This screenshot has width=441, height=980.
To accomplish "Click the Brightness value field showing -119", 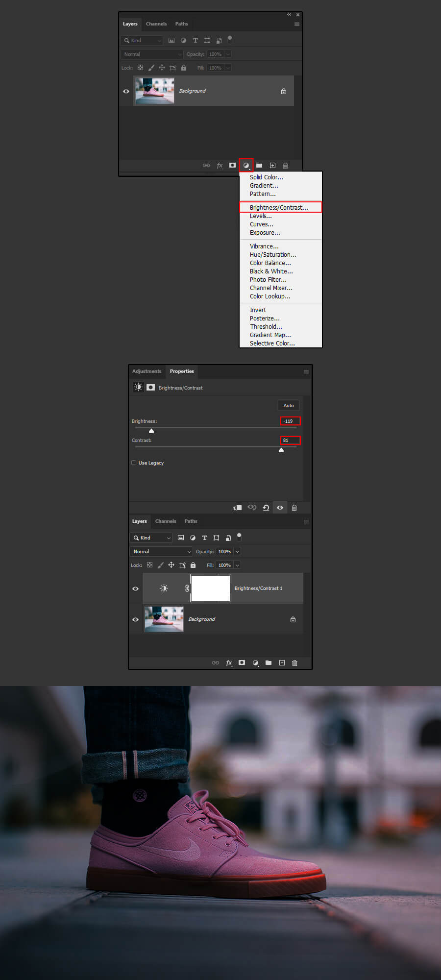I will coord(290,421).
